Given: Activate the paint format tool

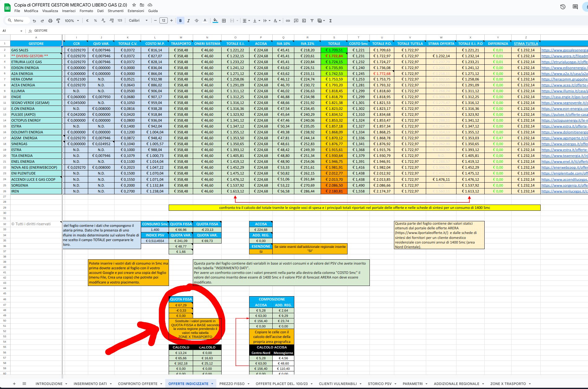Looking at the screenshot, I should pos(58,21).
